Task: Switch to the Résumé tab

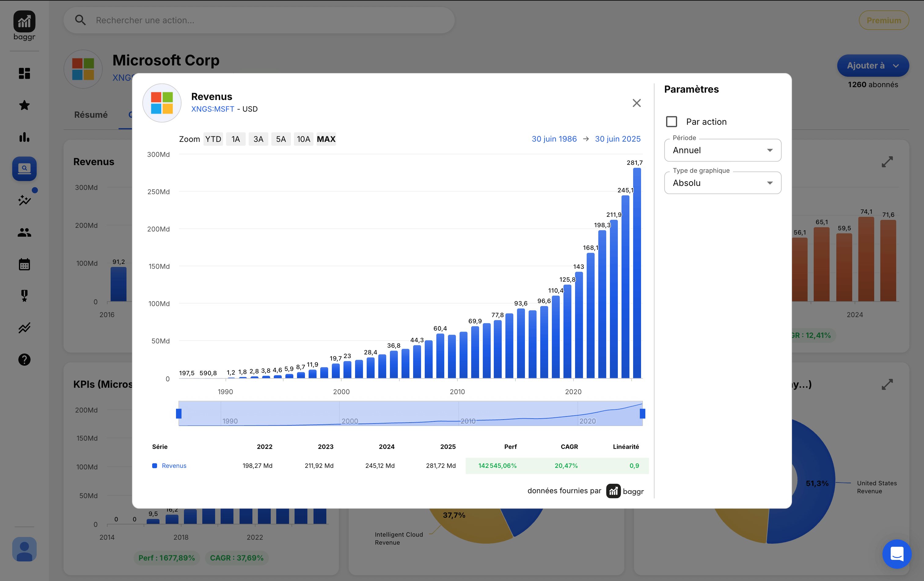Action: tap(90, 115)
